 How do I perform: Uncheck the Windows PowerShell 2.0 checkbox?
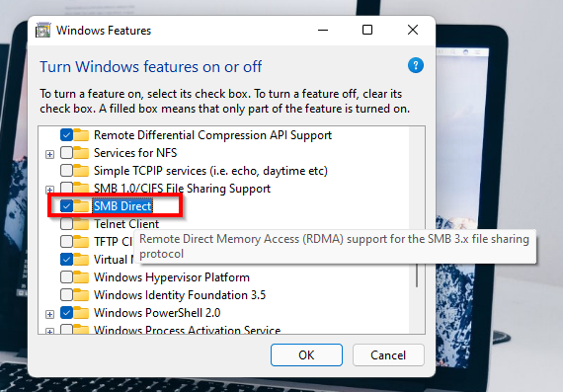click(67, 313)
